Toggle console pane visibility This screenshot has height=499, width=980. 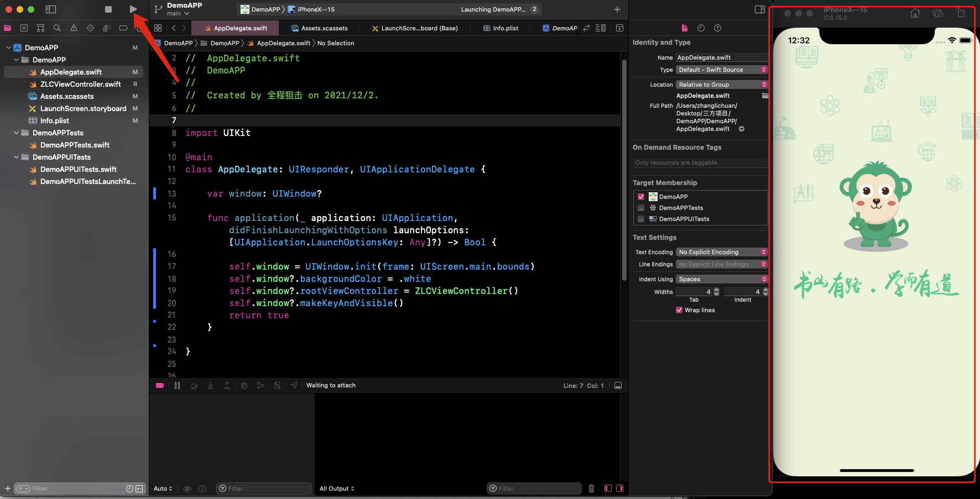point(619,489)
